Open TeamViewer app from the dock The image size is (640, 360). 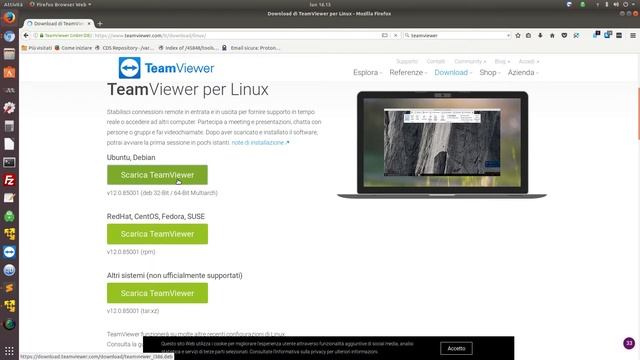[x=9, y=252]
